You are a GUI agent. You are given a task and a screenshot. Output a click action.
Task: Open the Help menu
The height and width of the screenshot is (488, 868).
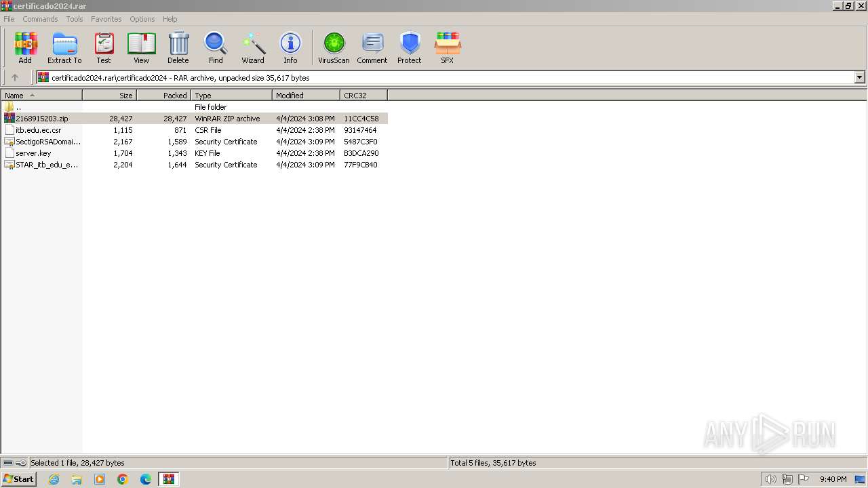[170, 19]
